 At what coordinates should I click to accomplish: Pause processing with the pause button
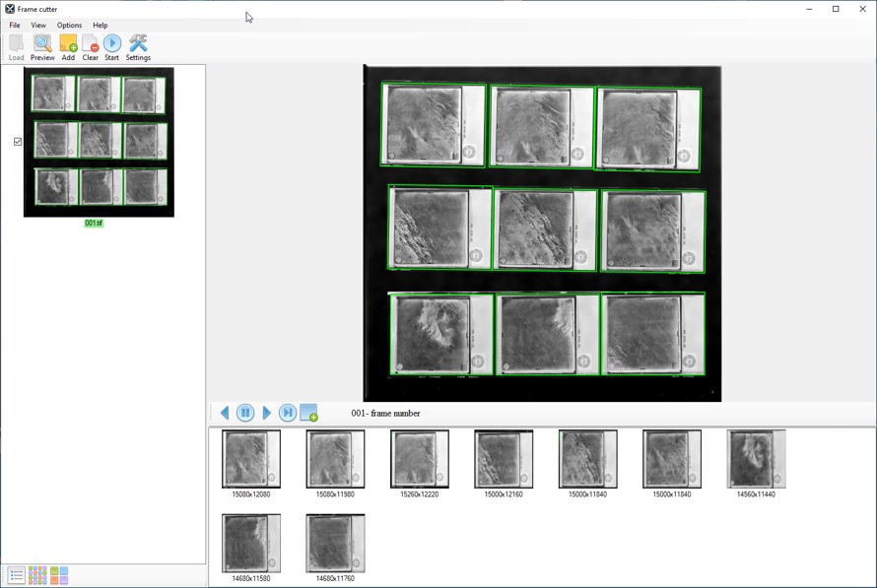click(245, 413)
